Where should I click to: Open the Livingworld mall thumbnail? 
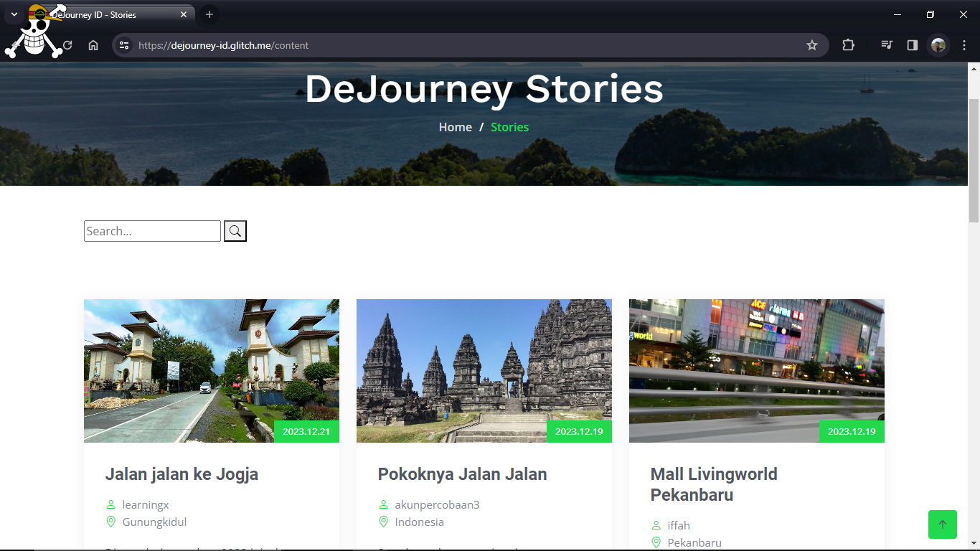tap(757, 370)
